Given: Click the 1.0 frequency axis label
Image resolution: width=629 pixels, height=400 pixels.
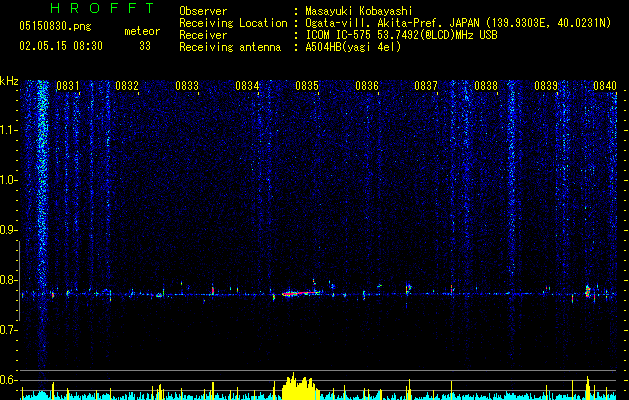Looking at the screenshot, I should pyautogui.click(x=8, y=180).
